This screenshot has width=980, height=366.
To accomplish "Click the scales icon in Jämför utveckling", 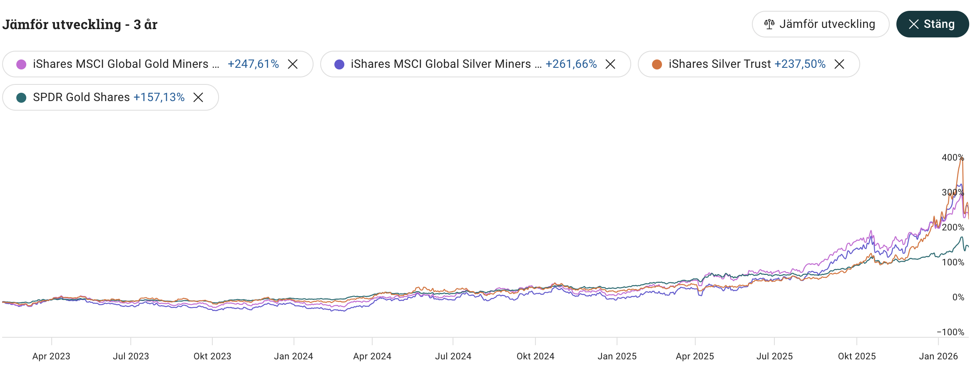I will [x=769, y=24].
